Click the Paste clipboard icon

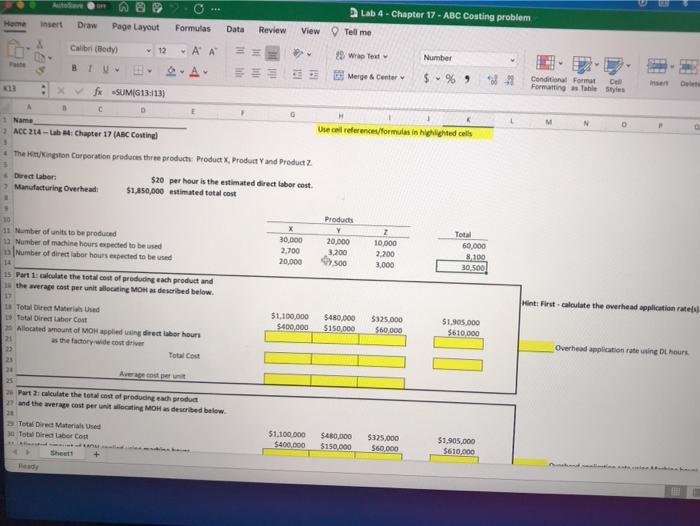[16, 49]
